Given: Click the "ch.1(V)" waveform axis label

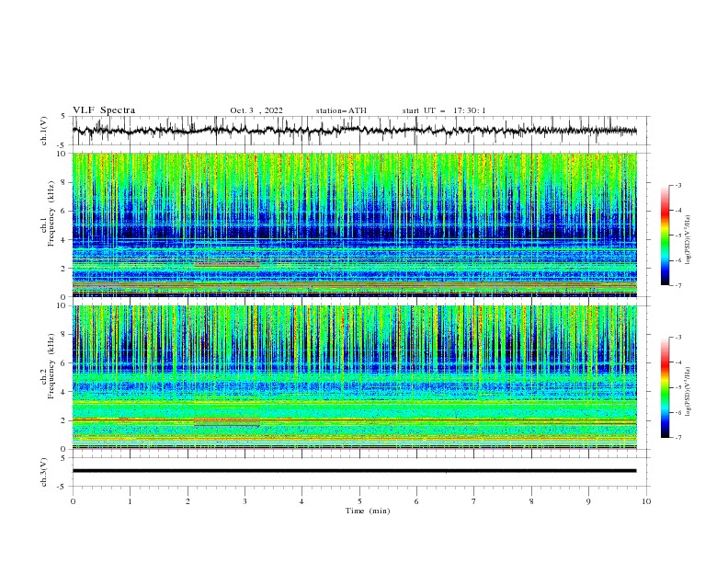Looking at the screenshot, I should (x=43, y=131).
